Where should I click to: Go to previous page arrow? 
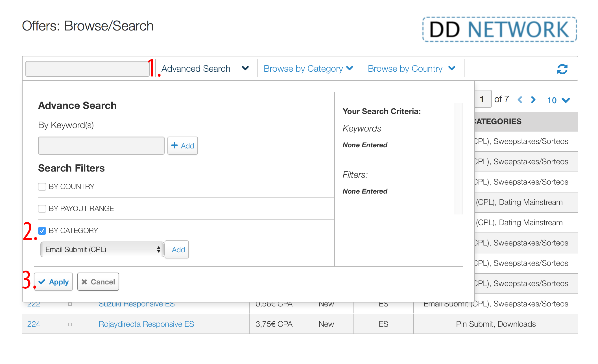[x=520, y=100]
